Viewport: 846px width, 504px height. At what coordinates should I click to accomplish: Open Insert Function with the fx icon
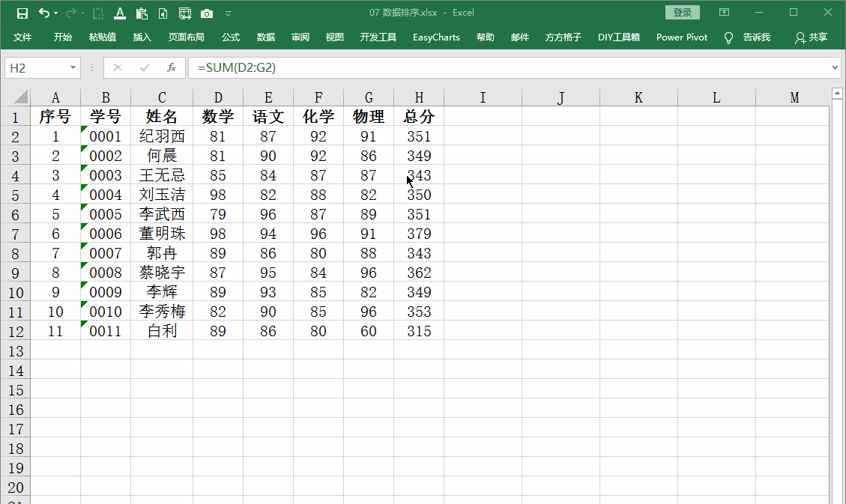click(x=172, y=68)
